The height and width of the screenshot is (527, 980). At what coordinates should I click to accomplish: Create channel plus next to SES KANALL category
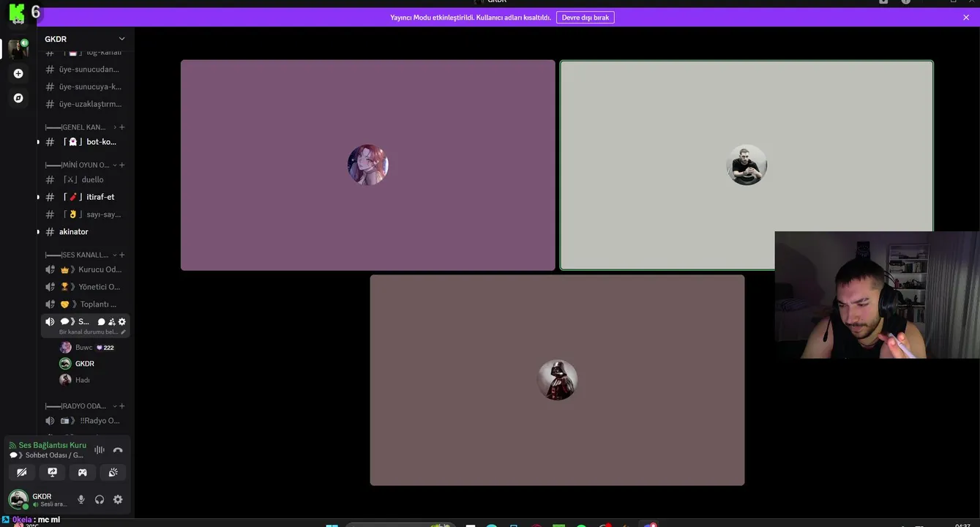[122, 255]
